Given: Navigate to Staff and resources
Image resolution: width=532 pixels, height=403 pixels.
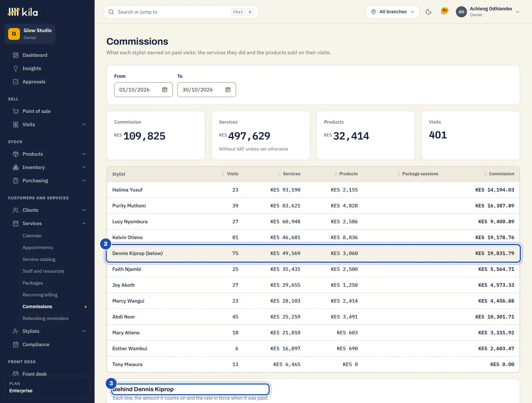Looking at the screenshot, I should [43, 271].
